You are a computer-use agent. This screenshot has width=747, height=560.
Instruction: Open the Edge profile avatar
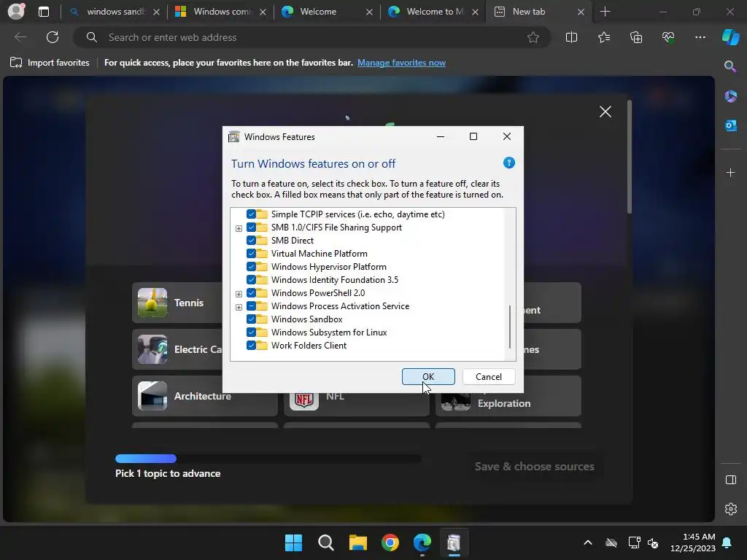(x=16, y=12)
